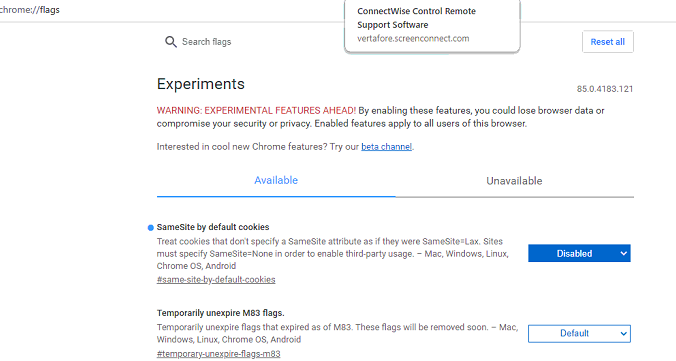Click the vertafore.screenconnect.com text in the tooltip
The image size is (676, 361).
413,38
